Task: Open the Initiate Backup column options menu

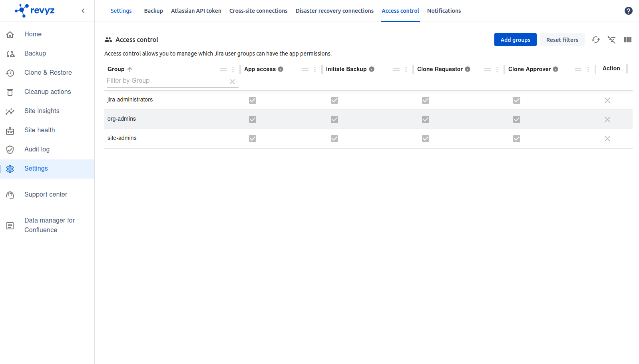Action: pyautogui.click(x=406, y=70)
